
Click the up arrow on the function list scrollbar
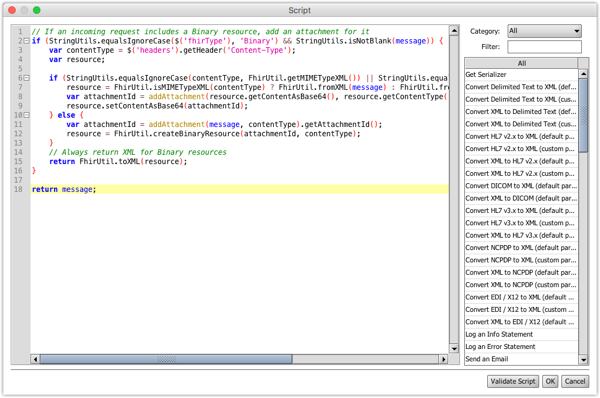583,73
